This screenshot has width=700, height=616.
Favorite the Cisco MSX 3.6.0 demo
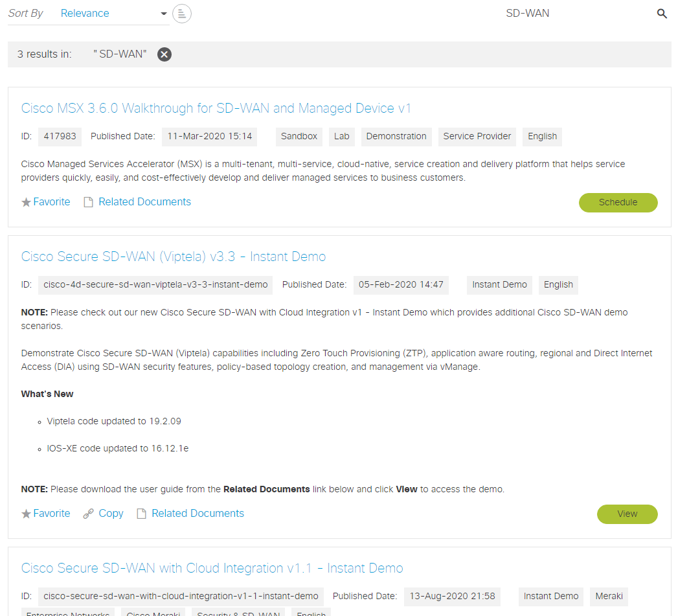tap(46, 202)
